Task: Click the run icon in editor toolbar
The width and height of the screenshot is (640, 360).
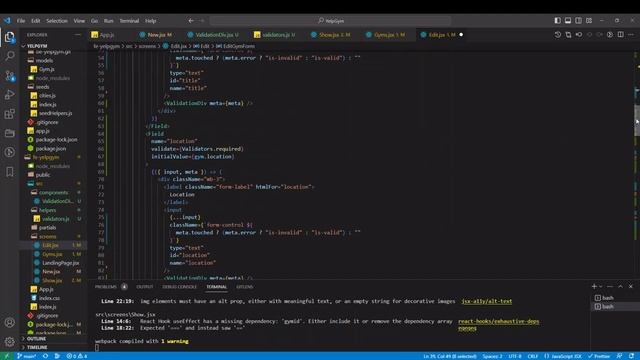Action: 610,35
